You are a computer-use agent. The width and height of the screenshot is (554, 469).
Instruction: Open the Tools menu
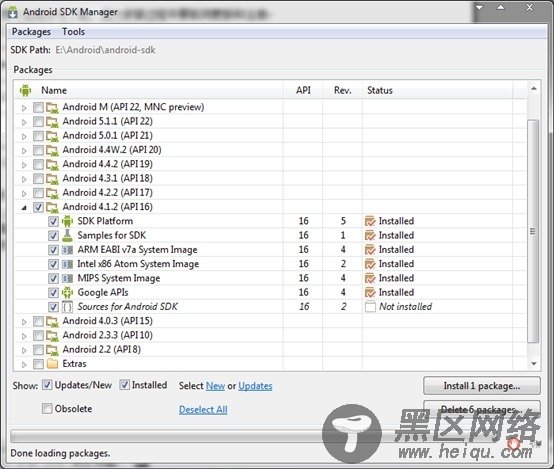click(73, 32)
